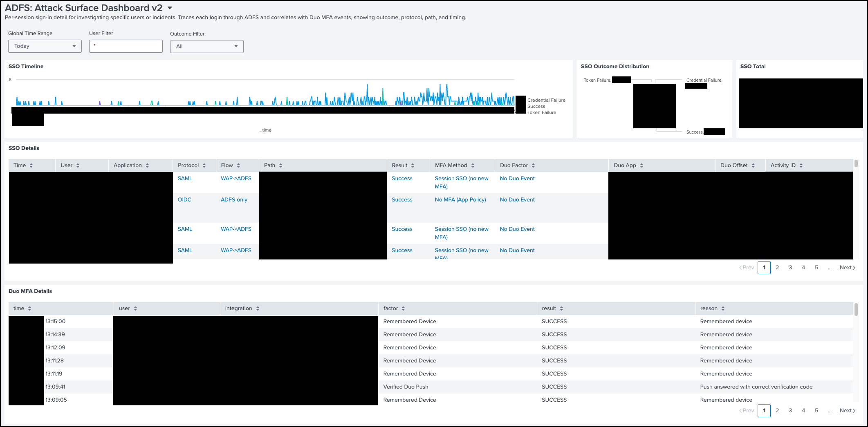The height and width of the screenshot is (427, 868).
Task: Click the 13:12:09 time cell
Action: coord(55,348)
